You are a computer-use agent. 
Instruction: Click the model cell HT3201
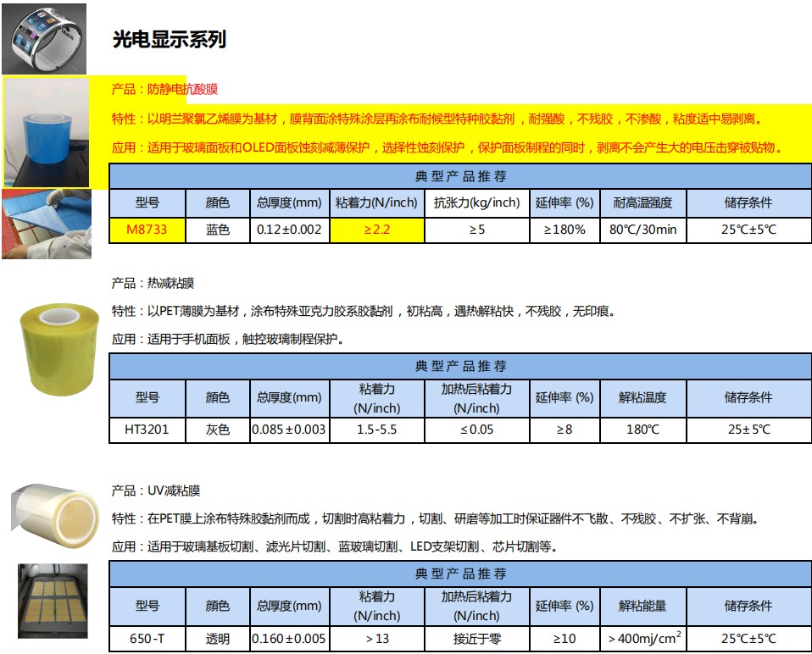click(147, 430)
